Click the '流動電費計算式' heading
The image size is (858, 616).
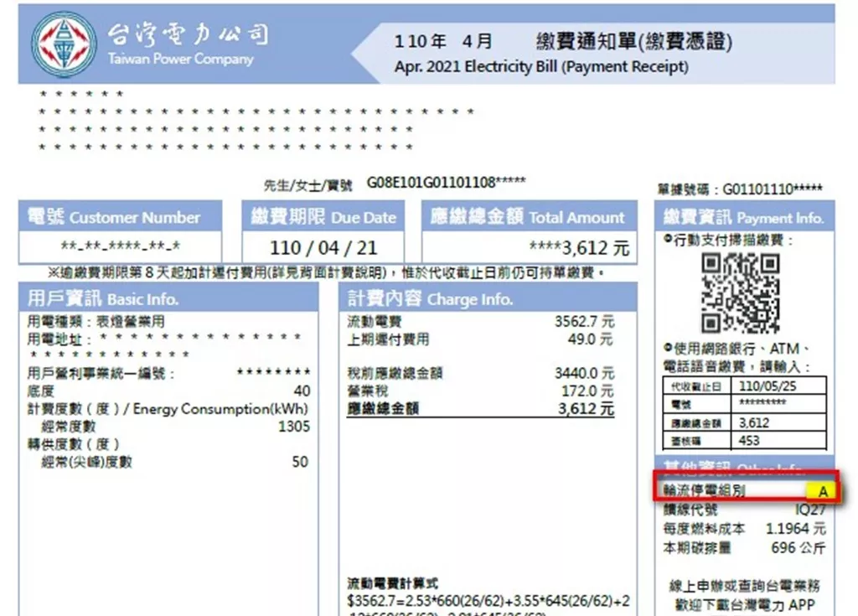[392, 583]
